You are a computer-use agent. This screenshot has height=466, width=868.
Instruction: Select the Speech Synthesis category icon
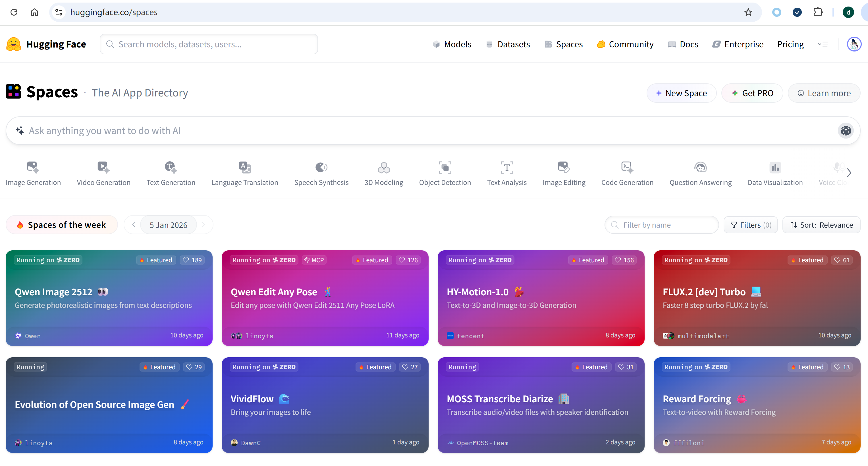point(321,167)
